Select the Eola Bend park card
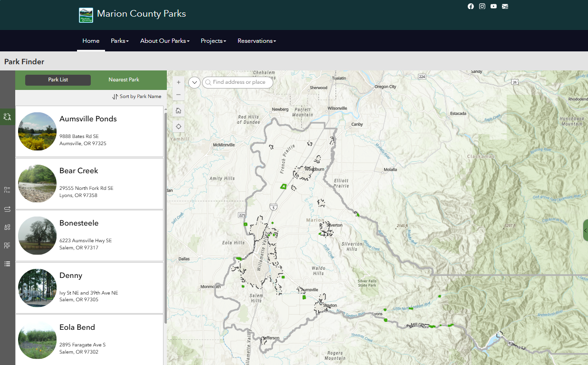The image size is (588, 365). [x=89, y=340]
